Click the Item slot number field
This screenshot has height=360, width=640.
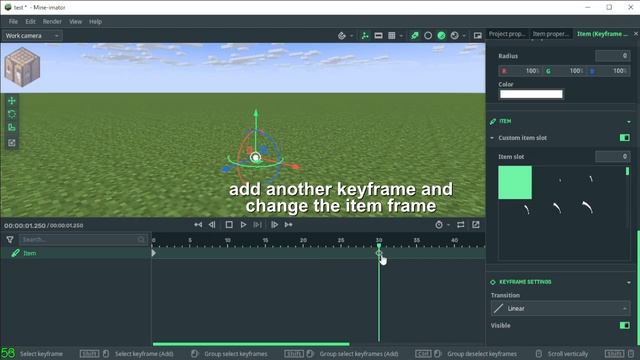[x=612, y=156]
